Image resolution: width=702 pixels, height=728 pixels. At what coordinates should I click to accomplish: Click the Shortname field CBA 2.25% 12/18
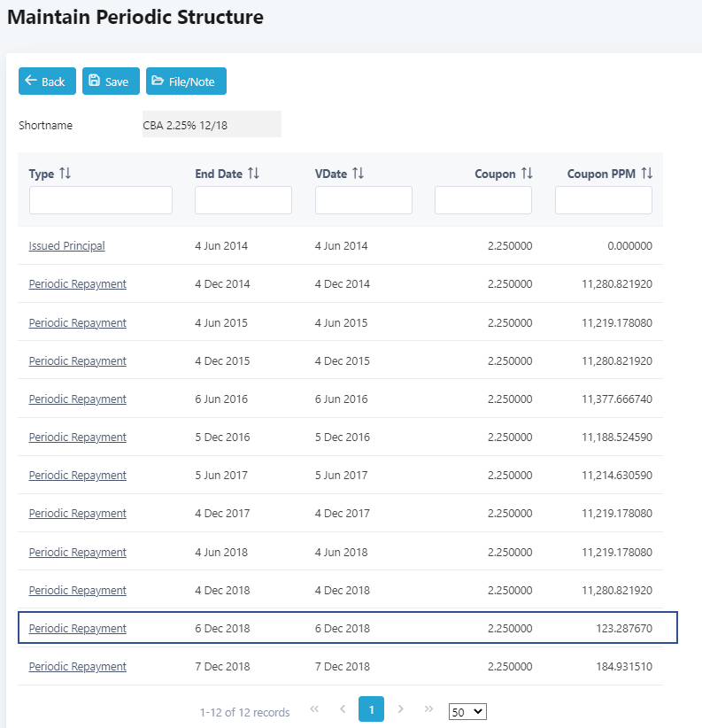point(211,125)
